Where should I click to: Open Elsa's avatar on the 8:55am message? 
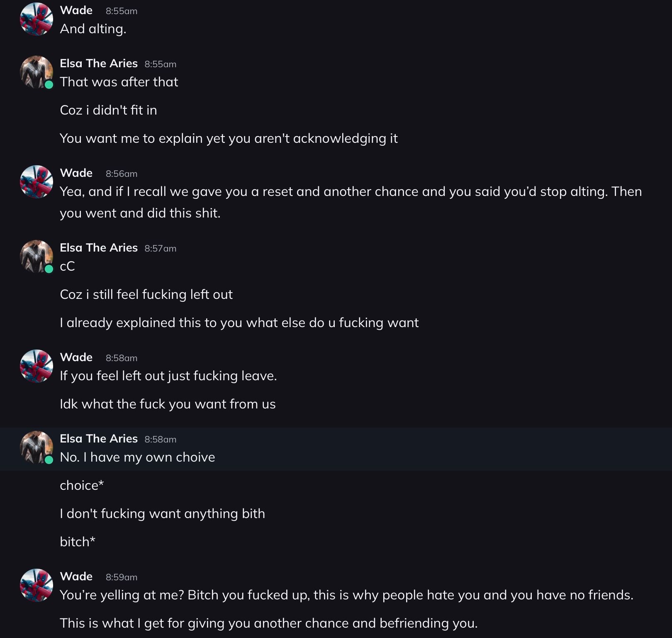(x=37, y=72)
